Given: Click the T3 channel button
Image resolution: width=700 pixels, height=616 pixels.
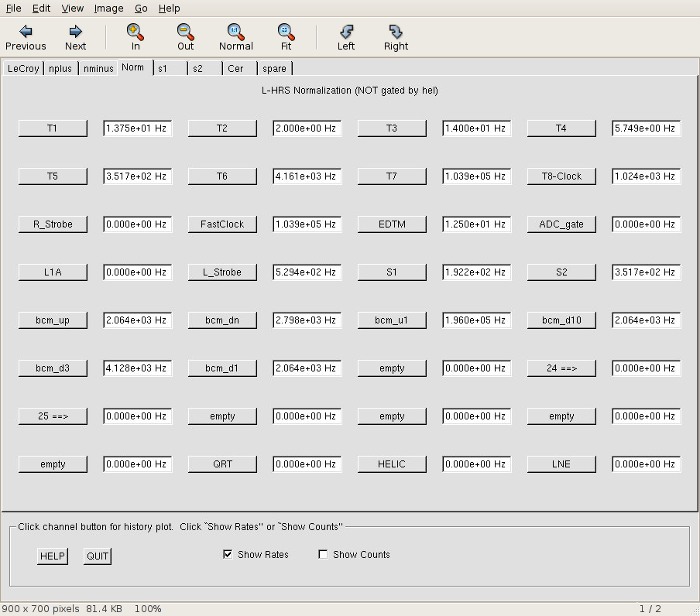Looking at the screenshot, I should pos(392,128).
